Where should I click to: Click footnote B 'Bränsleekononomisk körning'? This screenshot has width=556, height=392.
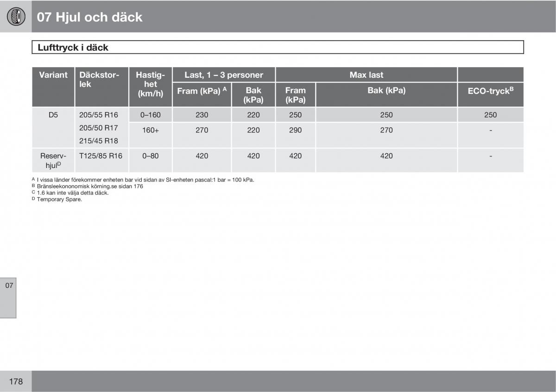87,186
